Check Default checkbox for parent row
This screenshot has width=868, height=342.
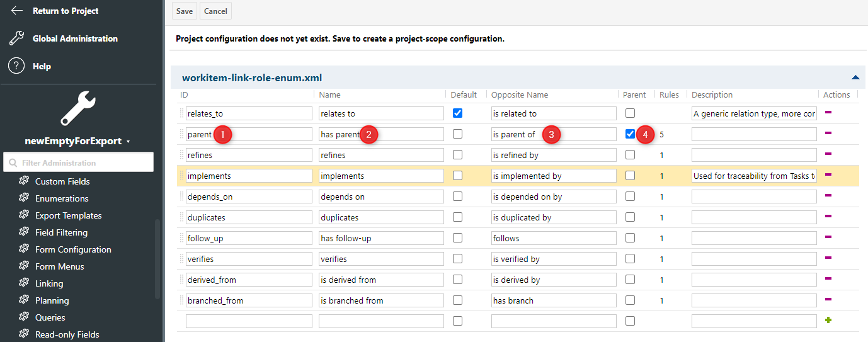click(457, 134)
